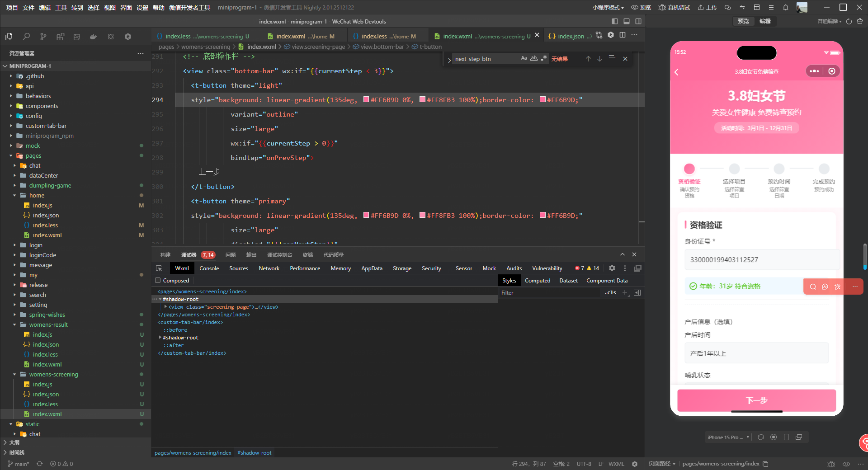Click the 上传 upload button
Image resolution: width=868 pixels, height=470 pixels.
(x=708, y=7)
